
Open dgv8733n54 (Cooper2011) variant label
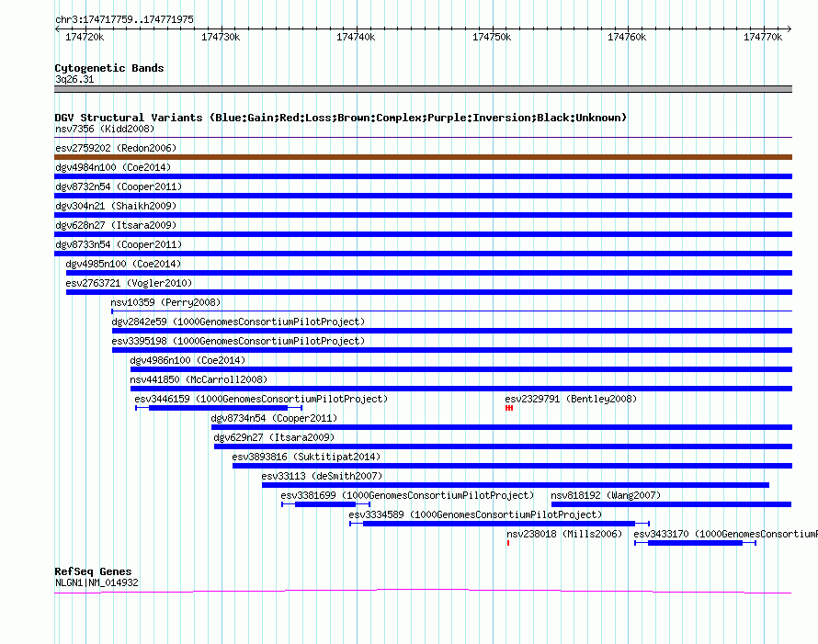(x=119, y=244)
